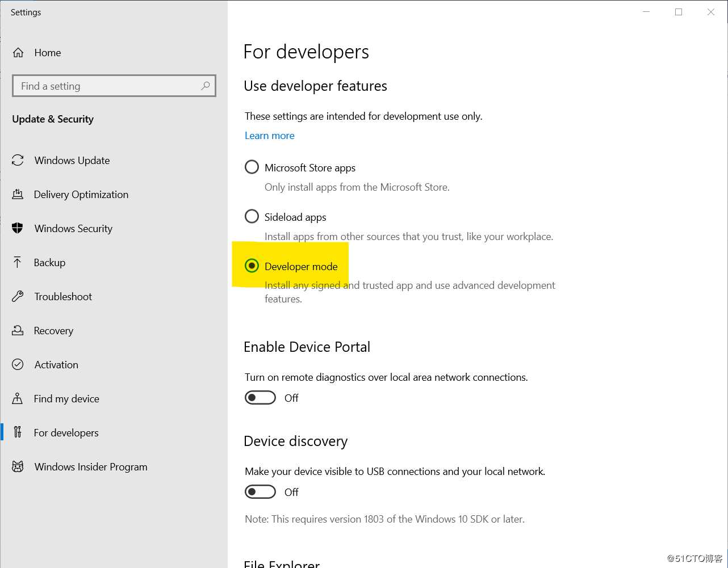Image resolution: width=728 pixels, height=568 pixels.
Task: Click the Windows Update refresh icon
Action: [18, 161]
